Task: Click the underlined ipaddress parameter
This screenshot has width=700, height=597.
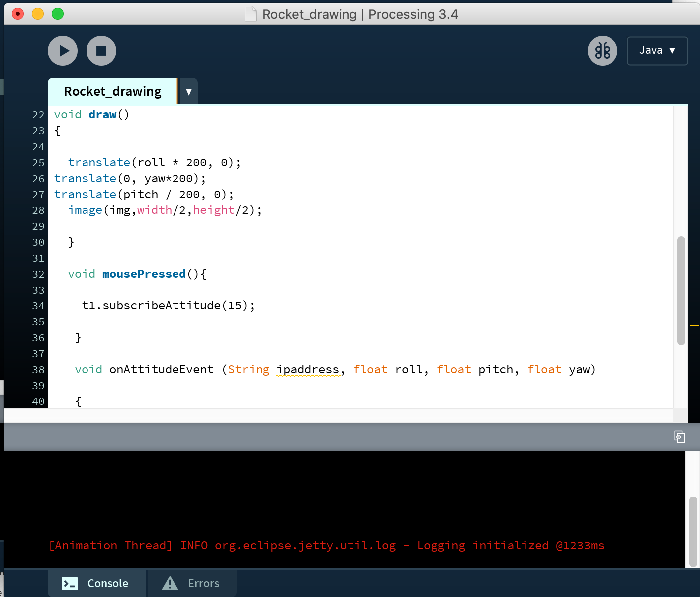Action: pyautogui.click(x=308, y=370)
